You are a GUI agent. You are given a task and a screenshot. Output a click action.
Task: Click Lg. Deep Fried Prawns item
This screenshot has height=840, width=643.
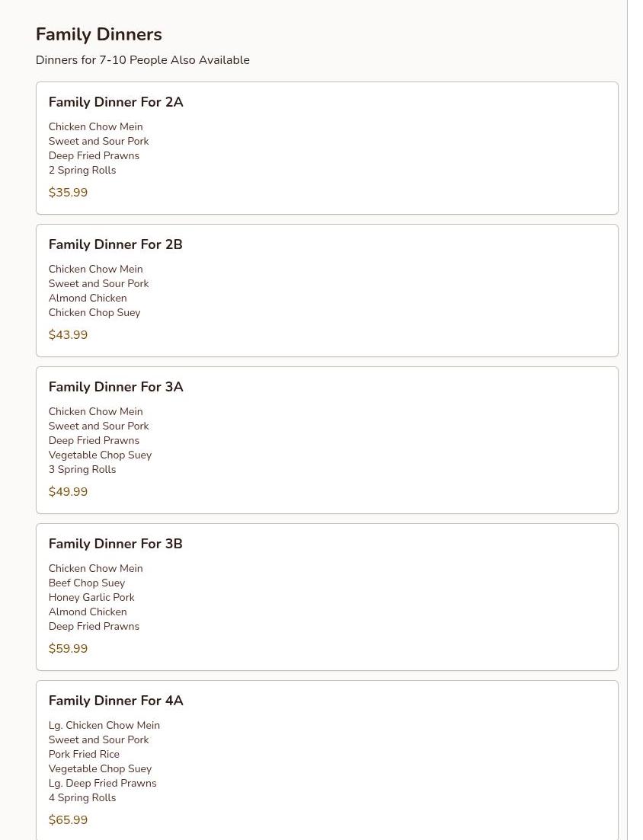click(103, 783)
